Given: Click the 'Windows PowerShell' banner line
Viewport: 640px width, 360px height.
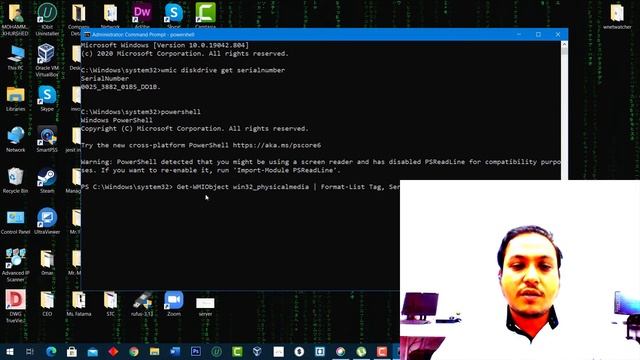Looking at the screenshot, I should click(x=117, y=120).
